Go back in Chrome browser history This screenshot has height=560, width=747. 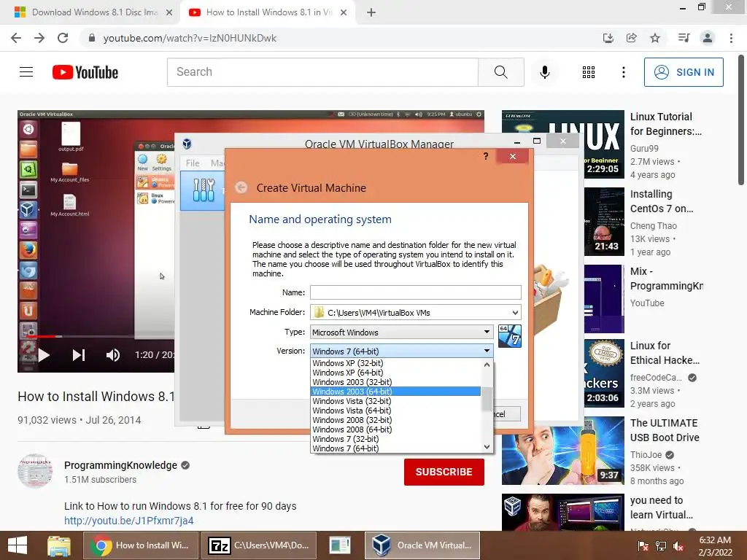(x=16, y=38)
